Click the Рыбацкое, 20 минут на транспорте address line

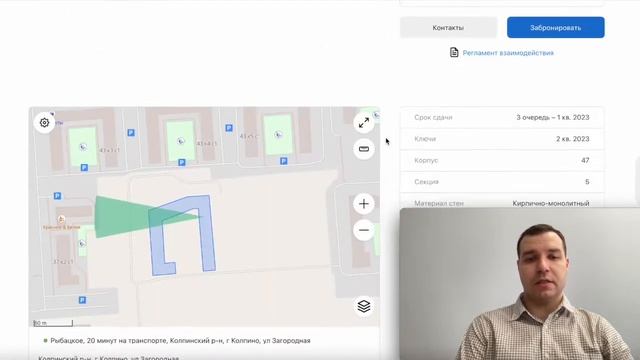tap(180, 340)
